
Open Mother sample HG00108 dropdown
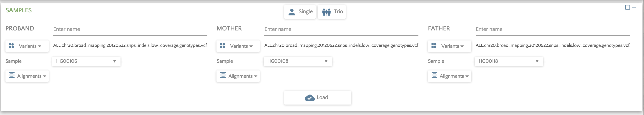[297, 61]
